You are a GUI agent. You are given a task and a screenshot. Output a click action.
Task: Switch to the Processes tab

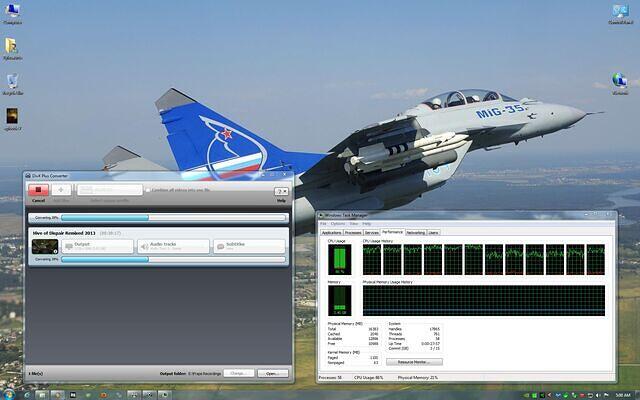[354, 232]
